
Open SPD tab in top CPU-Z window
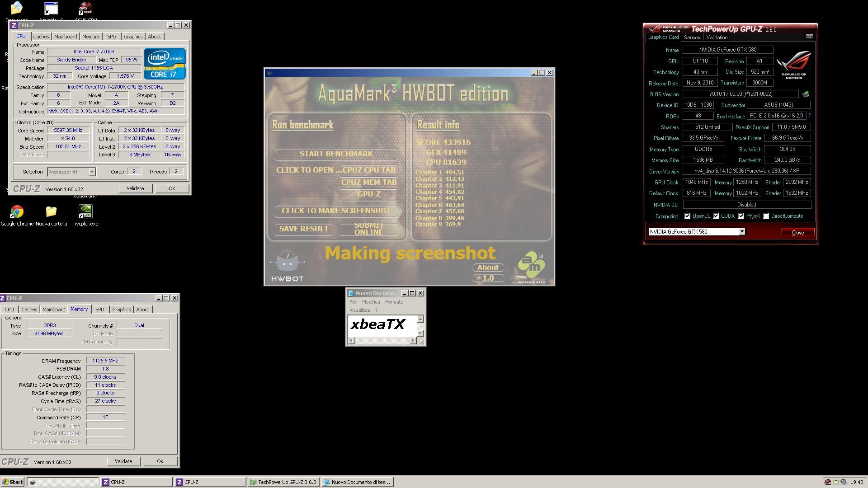point(111,37)
